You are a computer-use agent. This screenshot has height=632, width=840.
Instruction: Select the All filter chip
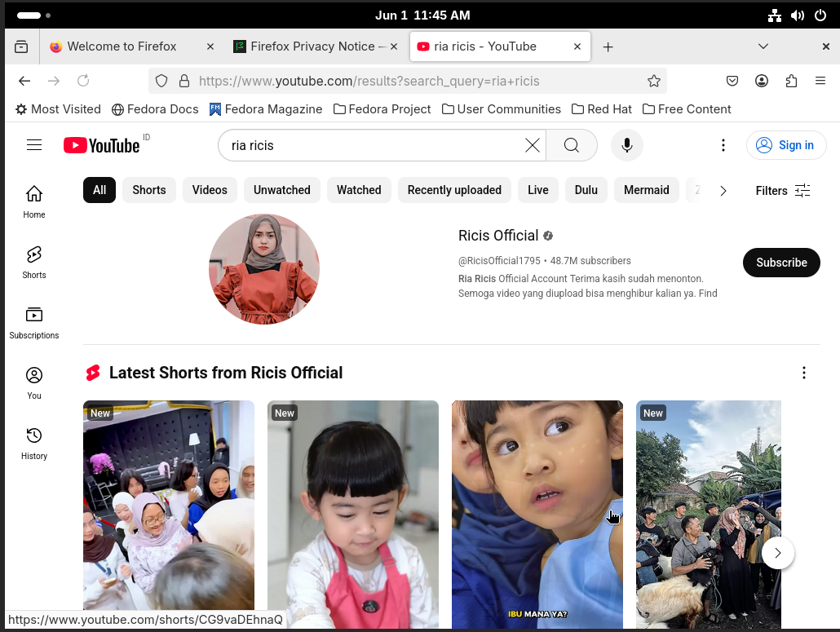[x=99, y=190]
